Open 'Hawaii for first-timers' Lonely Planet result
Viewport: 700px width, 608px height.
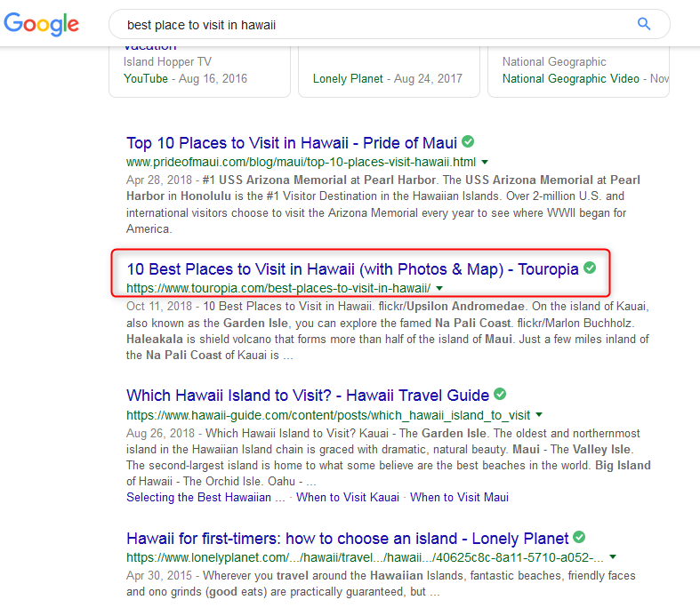[347, 539]
